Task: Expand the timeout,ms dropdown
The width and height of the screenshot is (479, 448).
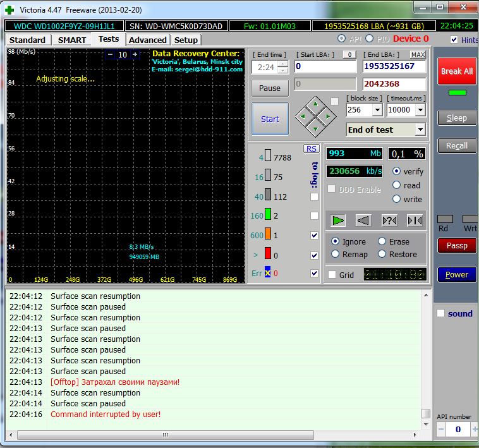Action: tap(421, 110)
